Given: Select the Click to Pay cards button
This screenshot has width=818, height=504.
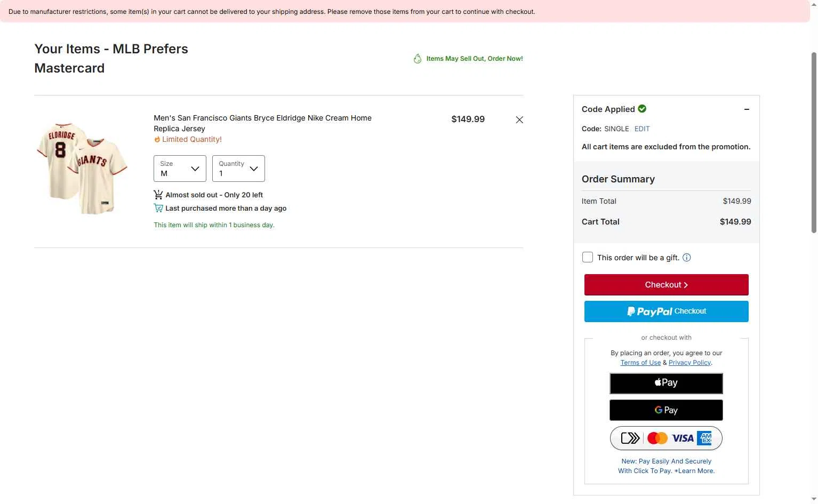Looking at the screenshot, I should (666, 438).
